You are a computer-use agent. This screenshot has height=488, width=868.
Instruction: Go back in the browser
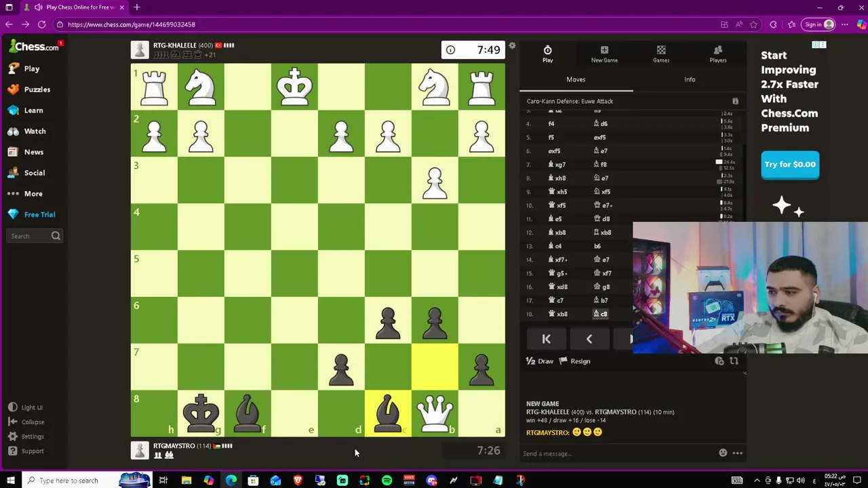[x=9, y=24]
